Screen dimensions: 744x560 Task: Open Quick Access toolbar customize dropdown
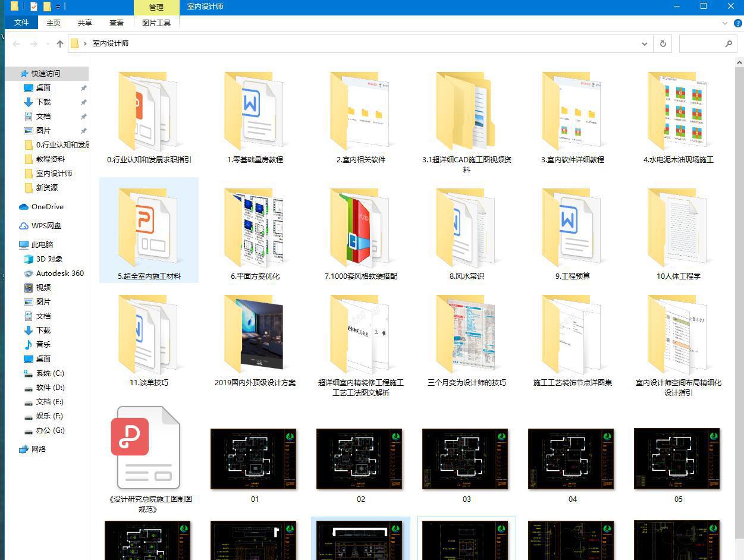(58, 7)
